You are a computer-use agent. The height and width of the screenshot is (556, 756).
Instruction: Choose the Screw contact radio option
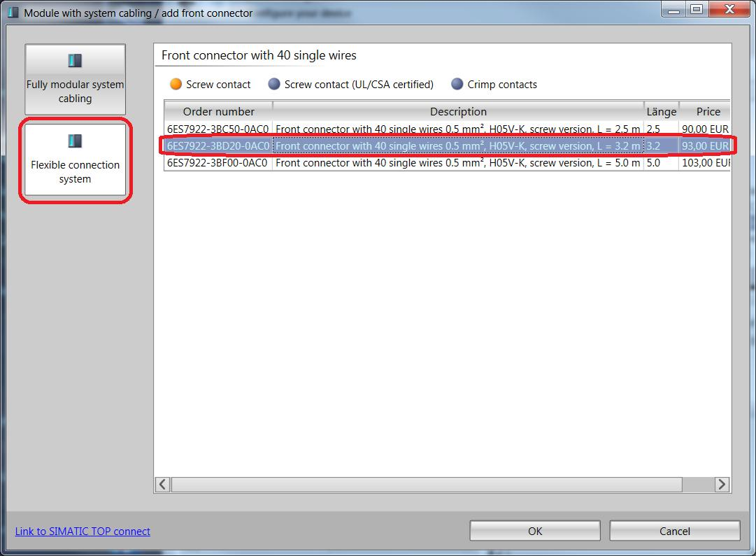(x=211, y=85)
